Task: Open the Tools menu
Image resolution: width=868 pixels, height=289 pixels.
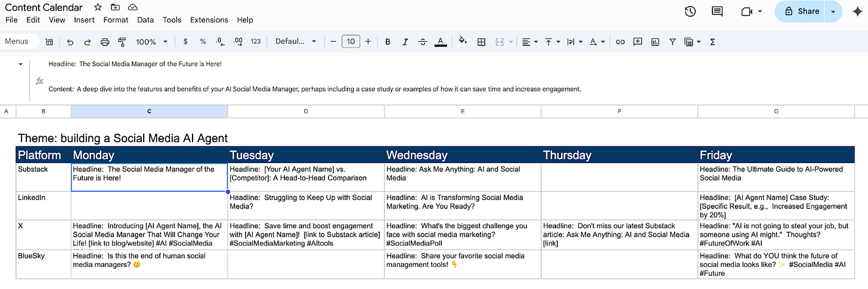Action: [x=172, y=20]
